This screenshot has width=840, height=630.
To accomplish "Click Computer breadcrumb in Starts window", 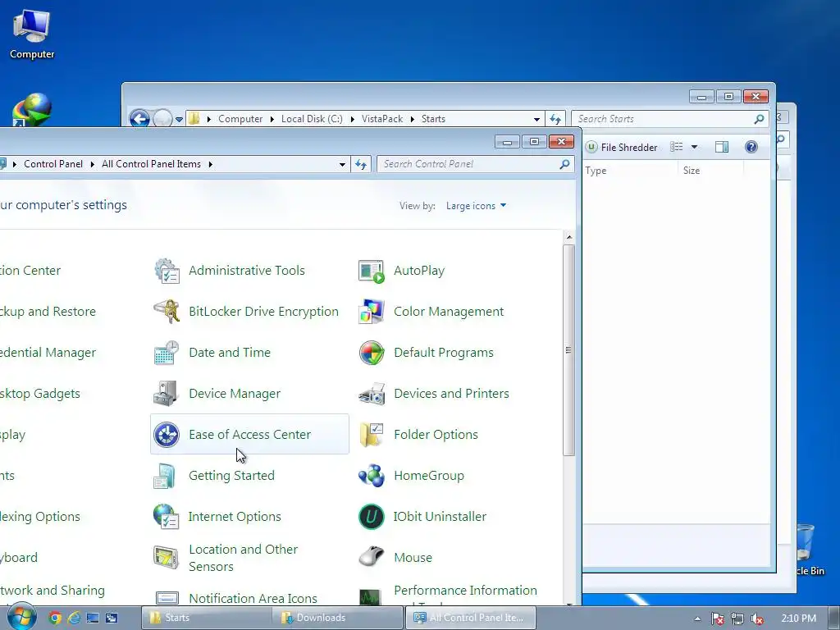I will tap(240, 119).
